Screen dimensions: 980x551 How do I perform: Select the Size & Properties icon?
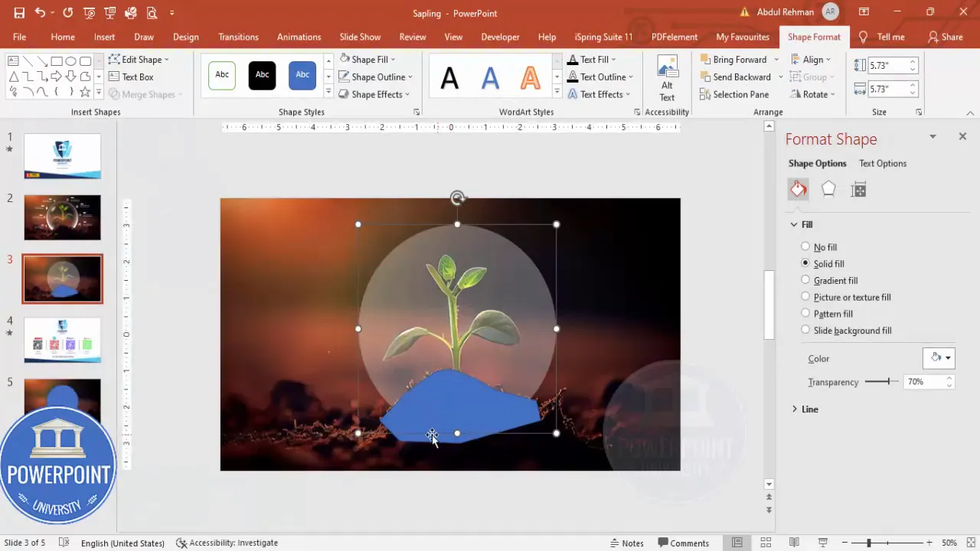click(x=858, y=190)
